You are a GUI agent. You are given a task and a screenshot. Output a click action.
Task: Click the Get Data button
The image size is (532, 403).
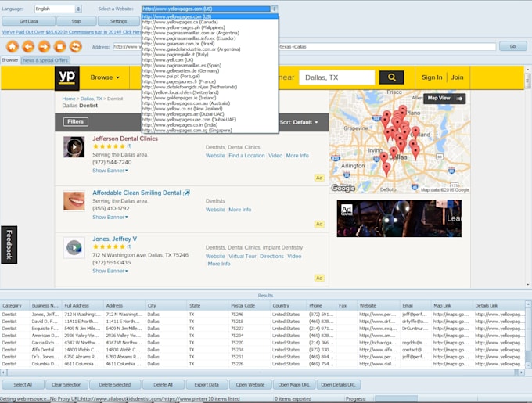pos(27,21)
